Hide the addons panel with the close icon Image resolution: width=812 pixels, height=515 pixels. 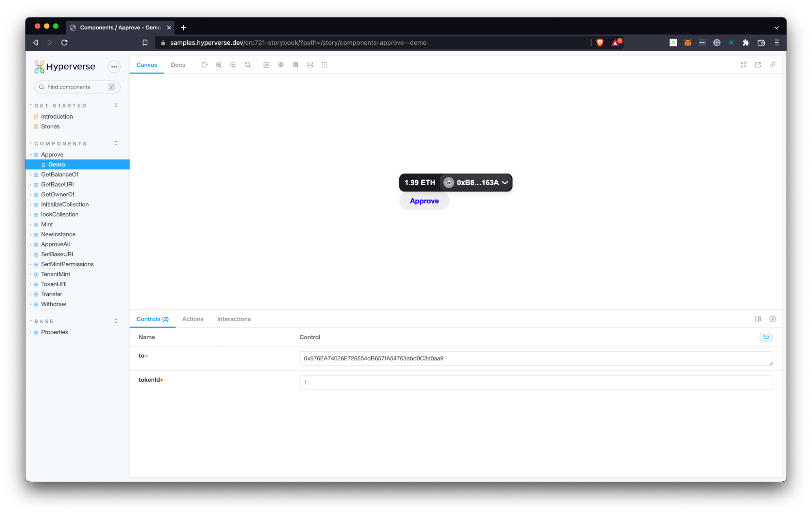click(773, 319)
